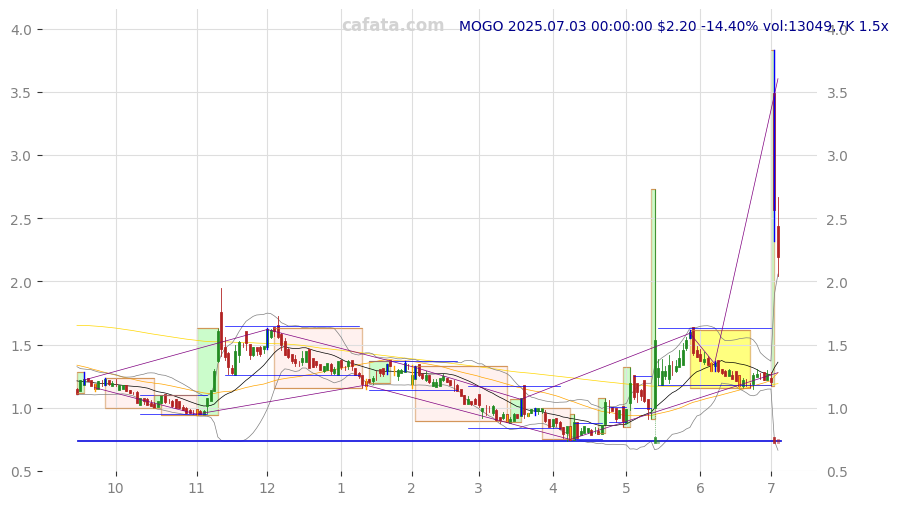
Task: Click the left axis label 2.0
Action: (x=20, y=282)
